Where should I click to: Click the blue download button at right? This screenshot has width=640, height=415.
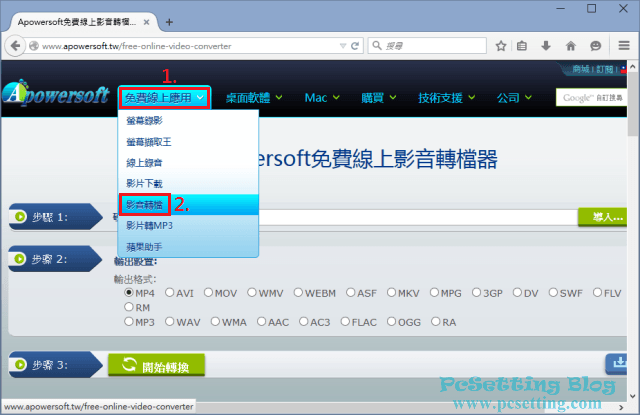[617, 362]
